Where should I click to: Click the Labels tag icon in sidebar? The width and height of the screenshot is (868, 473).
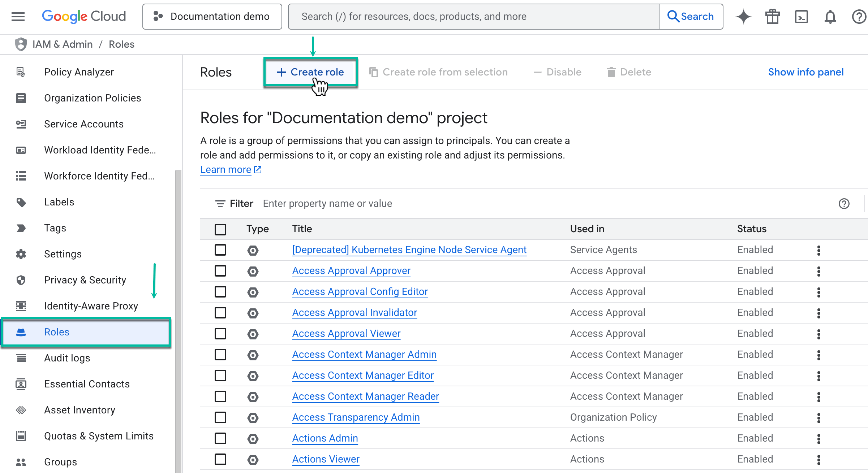pos(21,202)
